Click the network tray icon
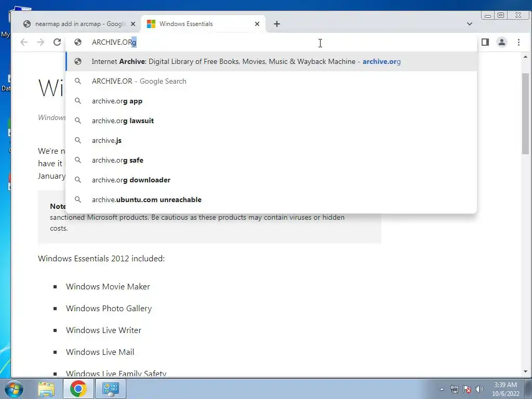 tap(454, 389)
